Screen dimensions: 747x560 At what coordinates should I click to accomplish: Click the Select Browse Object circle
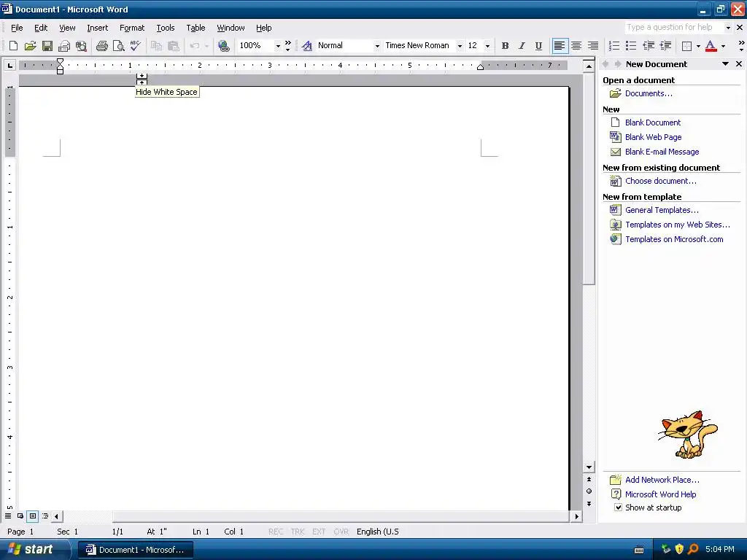pyautogui.click(x=589, y=491)
